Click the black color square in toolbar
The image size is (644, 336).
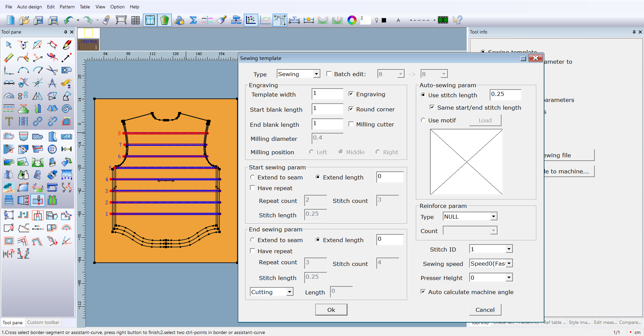point(384,20)
